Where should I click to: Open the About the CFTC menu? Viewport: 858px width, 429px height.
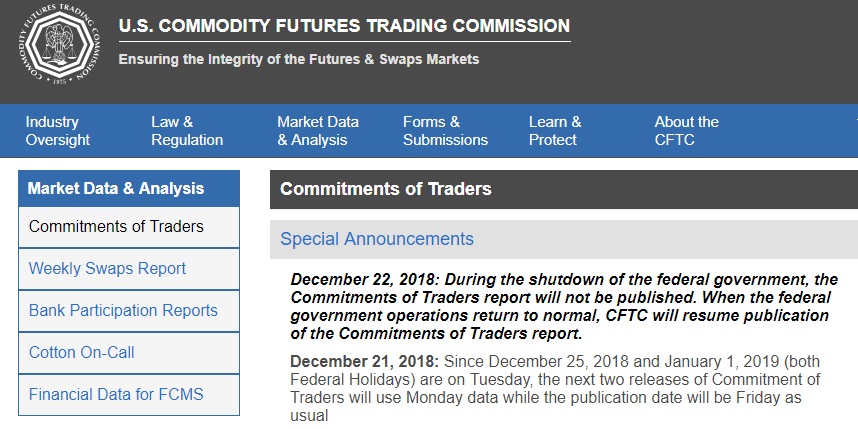click(x=686, y=131)
